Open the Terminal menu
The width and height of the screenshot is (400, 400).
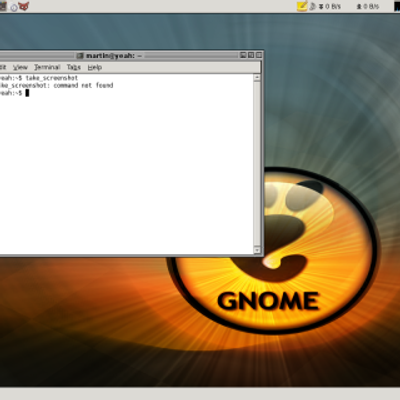point(47,67)
